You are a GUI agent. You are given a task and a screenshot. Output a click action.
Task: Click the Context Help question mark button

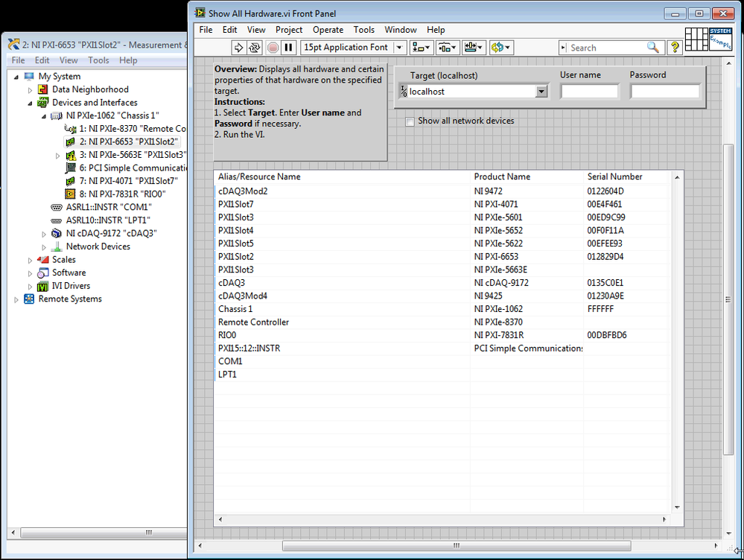[x=675, y=47]
